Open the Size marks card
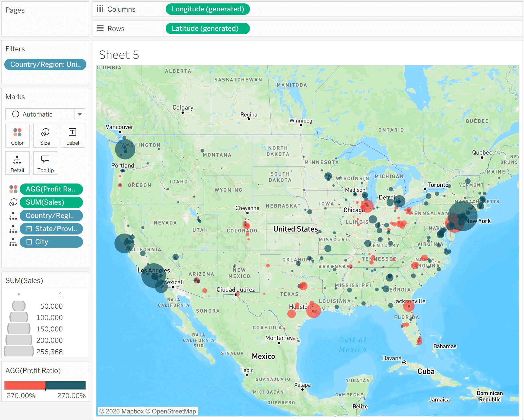This screenshot has height=420, width=524. pyautogui.click(x=45, y=136)
